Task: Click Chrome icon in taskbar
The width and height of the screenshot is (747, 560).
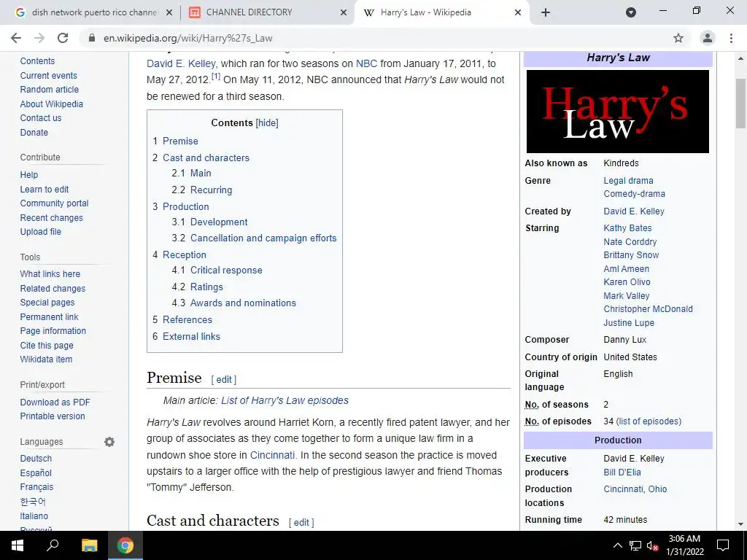Action: (125, 545)
